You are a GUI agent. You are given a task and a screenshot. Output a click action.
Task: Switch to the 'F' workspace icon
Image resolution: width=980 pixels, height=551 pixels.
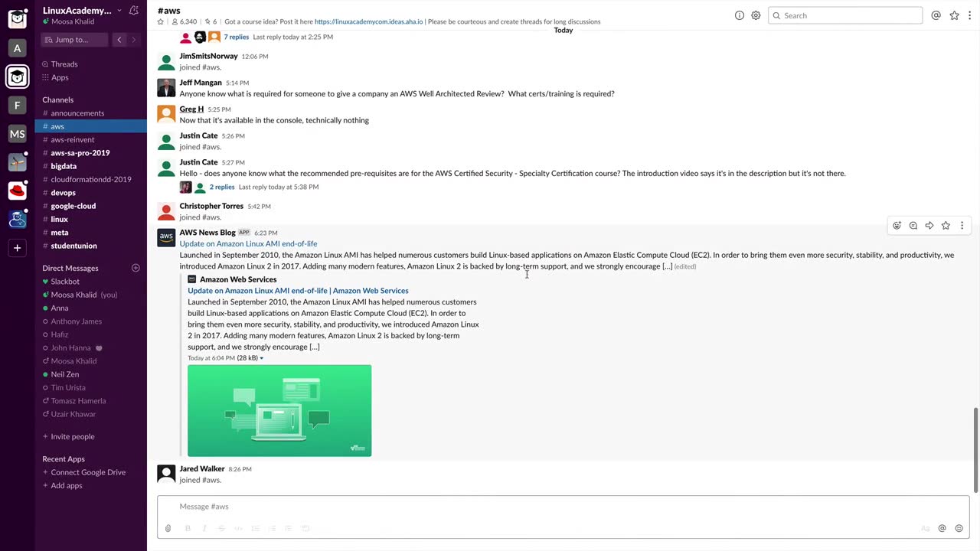point(18,105)
